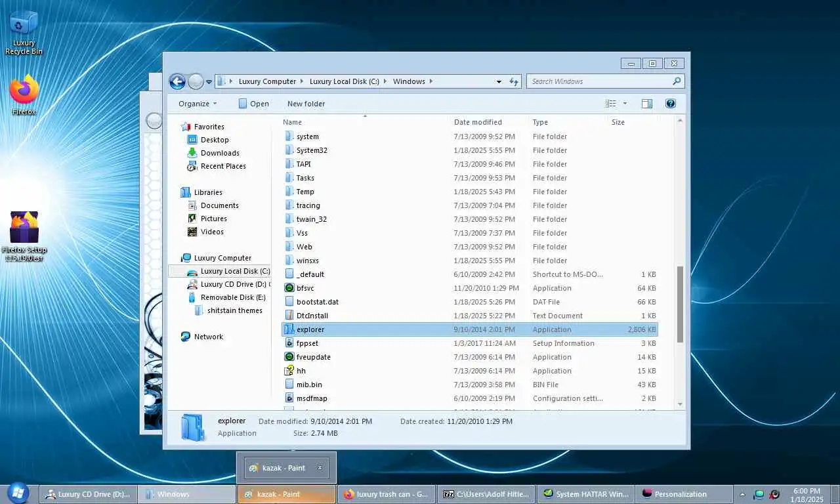The width and height of the screenshot is (840, 504).
Task: Refresh the Windows folder view
Action: [x=514, y=81]
